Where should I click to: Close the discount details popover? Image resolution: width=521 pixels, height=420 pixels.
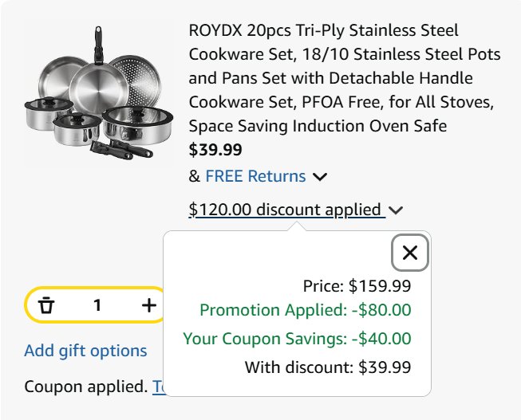point(410,253)
